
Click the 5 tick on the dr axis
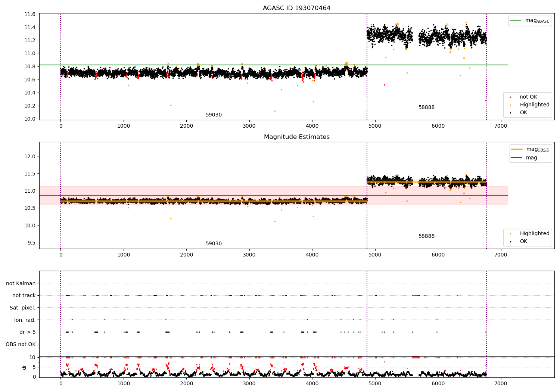coord(34,367)
